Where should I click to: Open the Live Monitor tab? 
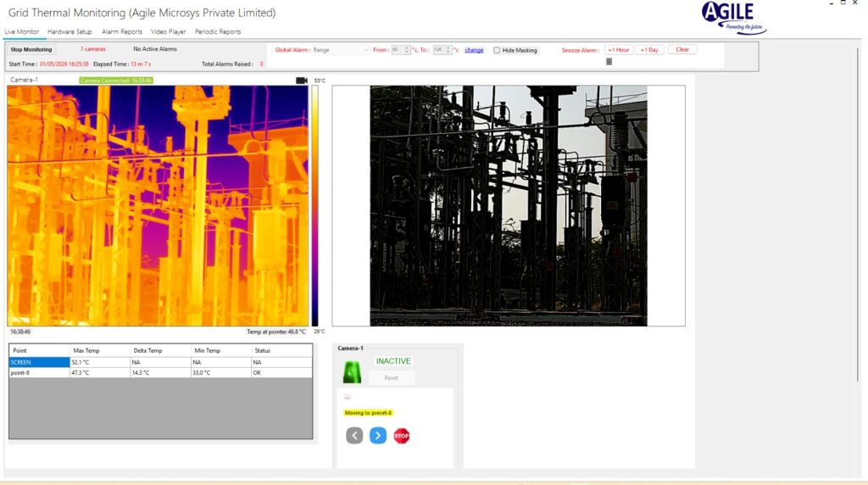coord(21,31)
